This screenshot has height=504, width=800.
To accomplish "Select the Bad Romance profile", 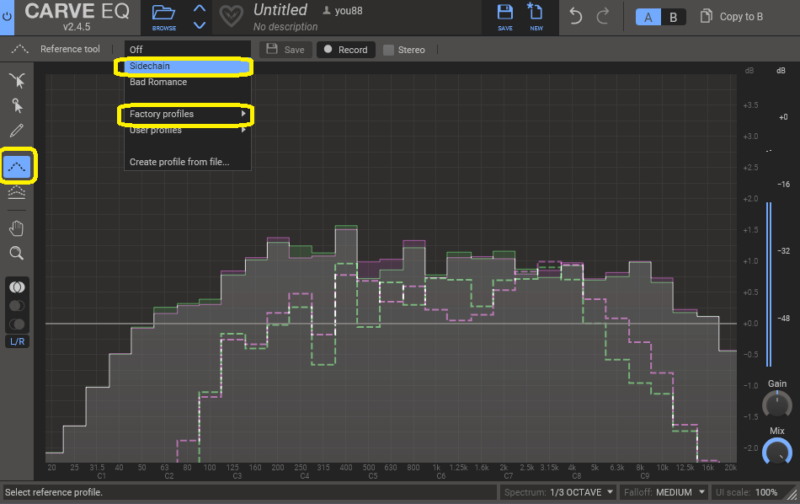I will tap(158, 82).
